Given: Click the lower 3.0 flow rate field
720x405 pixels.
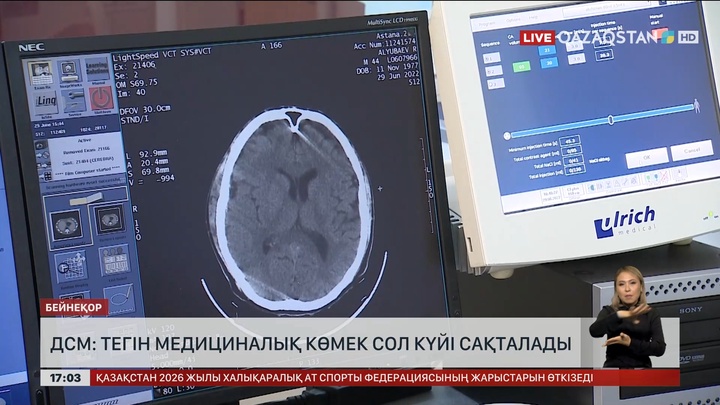Looking at the screenshot, I should coord(576,59).
